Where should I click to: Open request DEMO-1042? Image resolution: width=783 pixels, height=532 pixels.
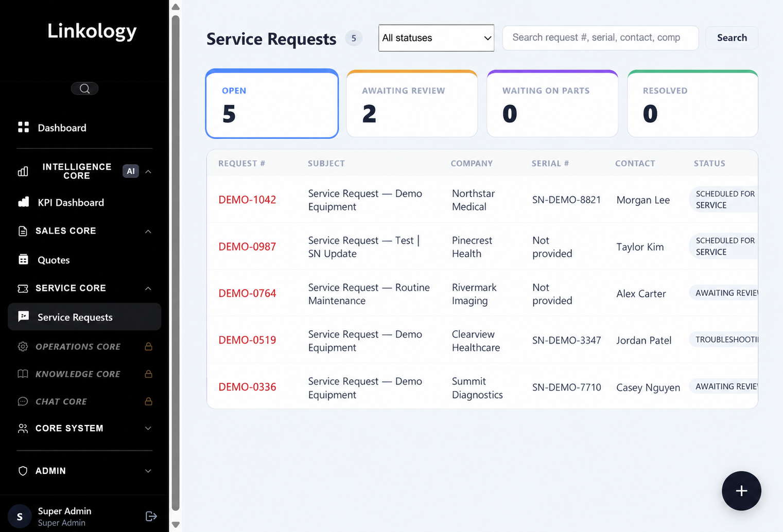coord(247,200)
